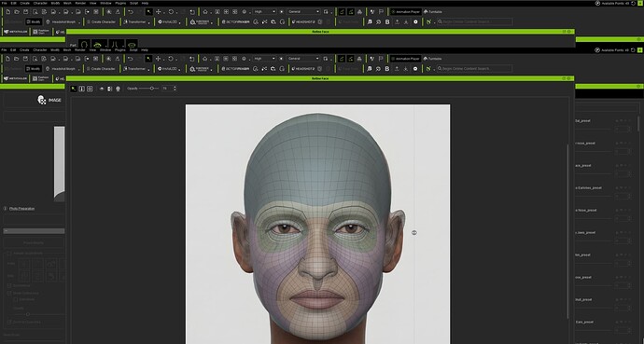Select eye Part icon in back window
Screen dimensions: 644x344
[97, 44]
